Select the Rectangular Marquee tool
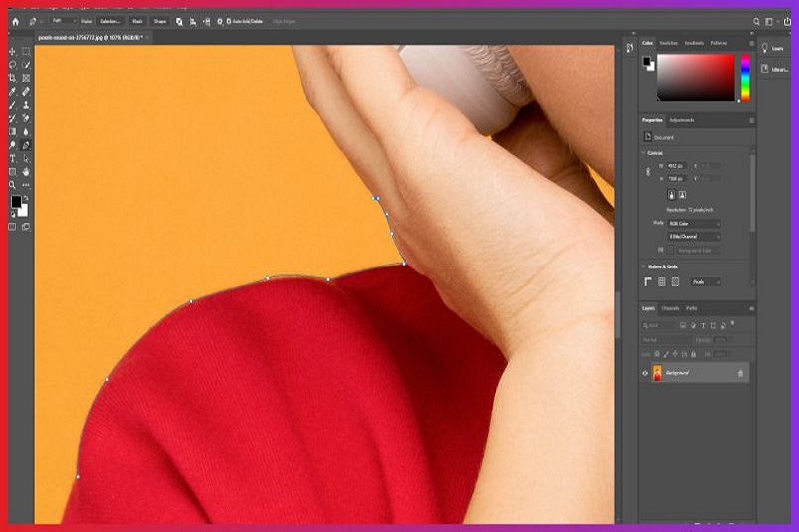799x532 pixels. tap(26, 52)
